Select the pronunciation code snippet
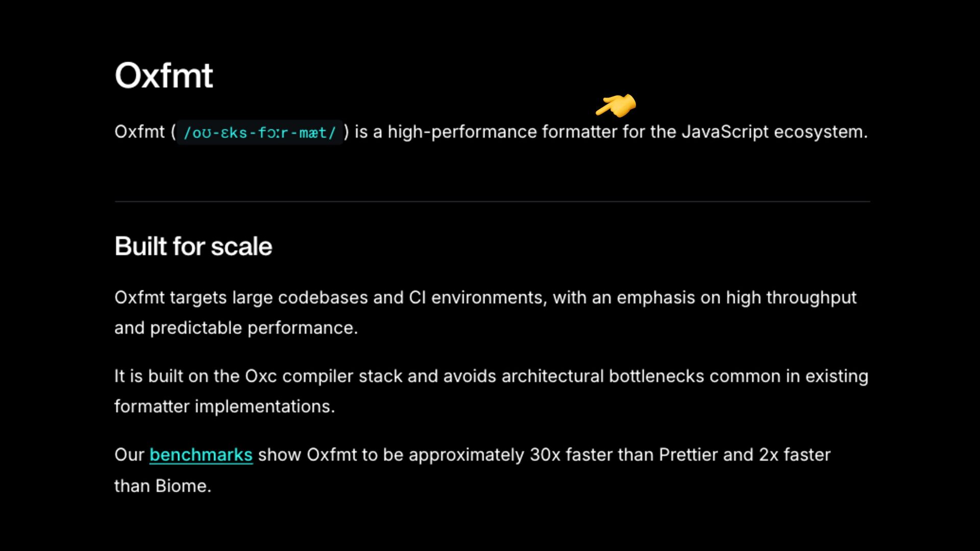Image resolution: width=980 pixels, height=551 pixels. (x=259, y=133)
